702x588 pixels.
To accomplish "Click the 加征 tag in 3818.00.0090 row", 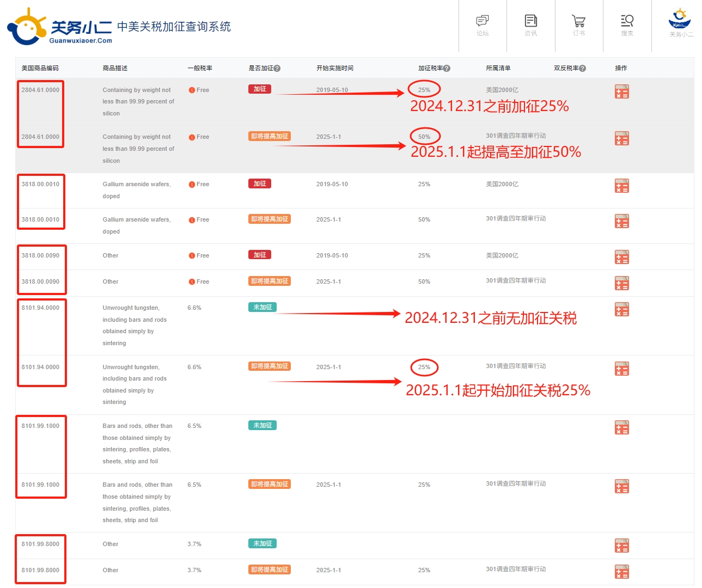I will coord(260,255).
